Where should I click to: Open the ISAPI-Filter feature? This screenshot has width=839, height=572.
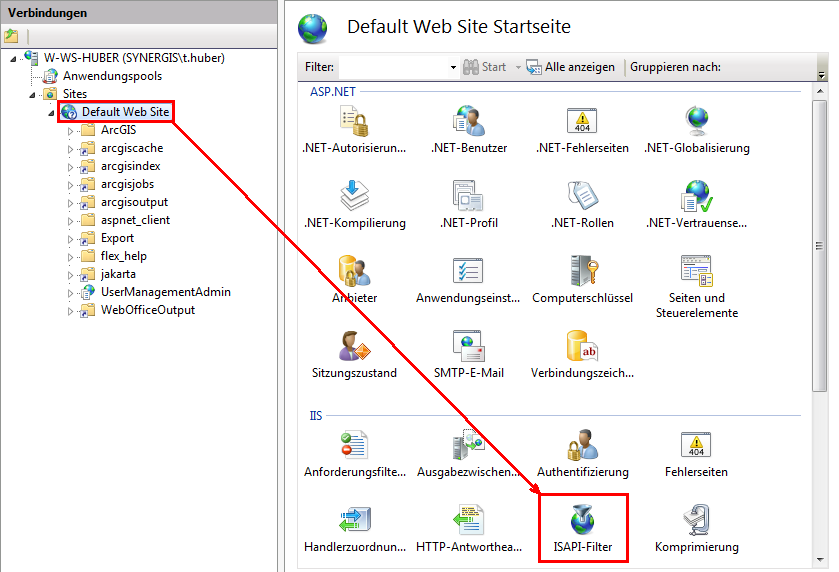point(583,528)
